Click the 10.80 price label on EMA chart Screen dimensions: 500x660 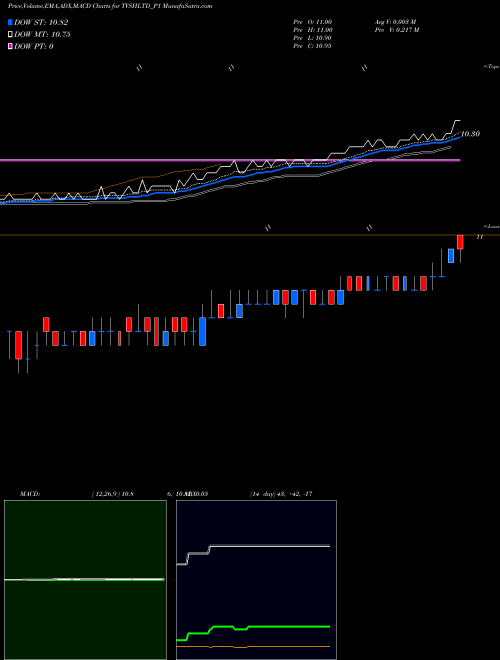click(x=471, y=134)
